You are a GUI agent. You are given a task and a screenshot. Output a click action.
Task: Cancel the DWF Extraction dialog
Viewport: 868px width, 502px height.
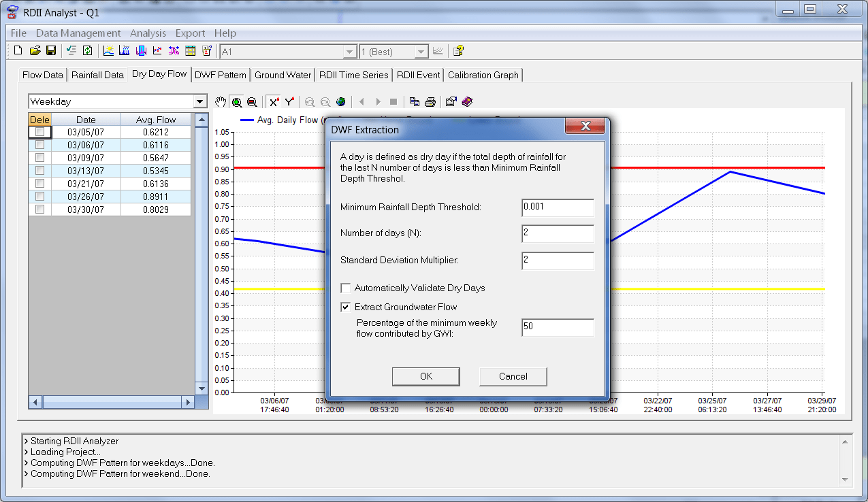point(513,376)
